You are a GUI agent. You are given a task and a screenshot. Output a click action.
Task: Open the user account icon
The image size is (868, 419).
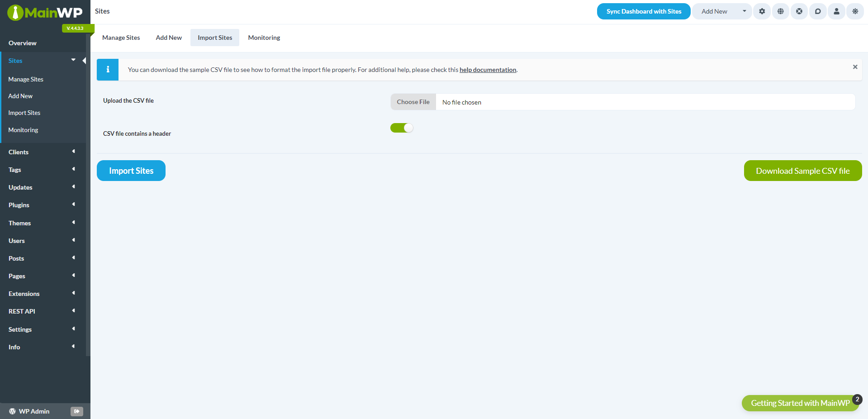[x=836, y=11]
